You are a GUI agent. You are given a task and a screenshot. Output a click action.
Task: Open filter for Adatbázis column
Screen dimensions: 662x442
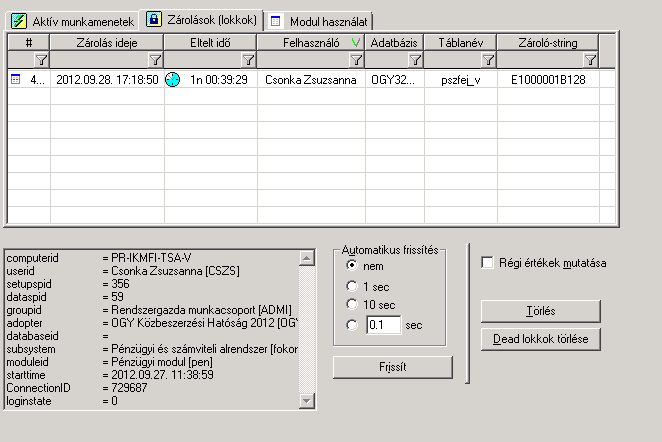pos(415,60)
